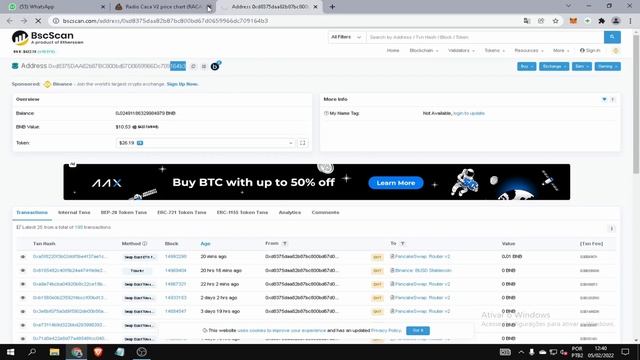Image resolution: width=640 pixels, height=360 pixels.
Task: Open the All Filters dropdown
Action: 347,37
